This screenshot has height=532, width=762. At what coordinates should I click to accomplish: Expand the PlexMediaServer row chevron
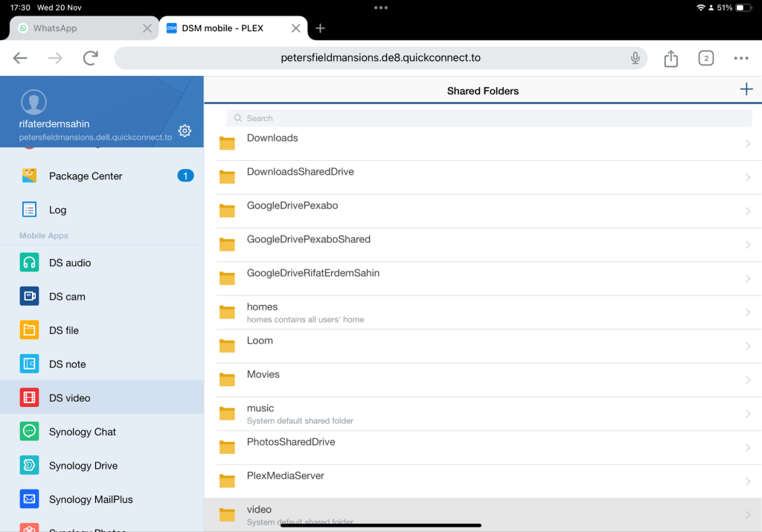(x=748, y=481)
